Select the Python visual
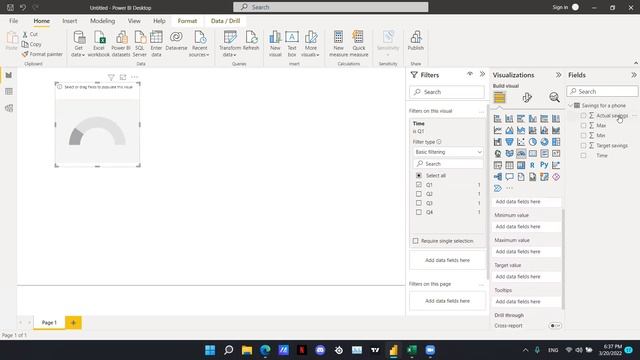Image resolution: width=640 pixels, height=360 pixels. [x=544, y=165]
